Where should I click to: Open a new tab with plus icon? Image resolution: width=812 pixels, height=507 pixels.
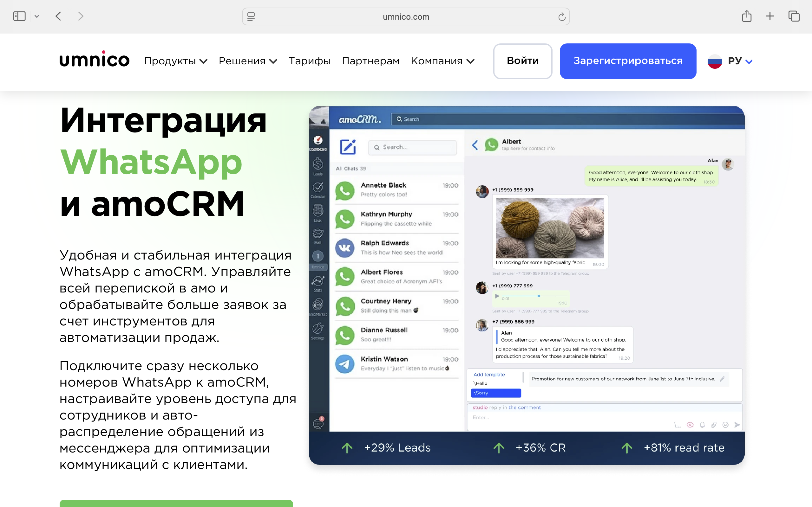pyautogui.click(x=770, y=16)
